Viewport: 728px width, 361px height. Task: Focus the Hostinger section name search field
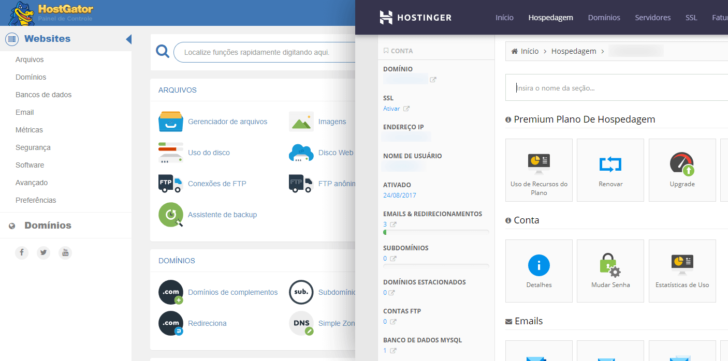617,88
